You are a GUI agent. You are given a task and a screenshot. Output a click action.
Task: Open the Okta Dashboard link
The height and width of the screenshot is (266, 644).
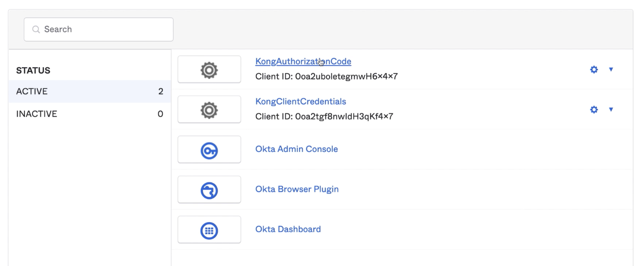pyautogui.click(x=288, y=229)
